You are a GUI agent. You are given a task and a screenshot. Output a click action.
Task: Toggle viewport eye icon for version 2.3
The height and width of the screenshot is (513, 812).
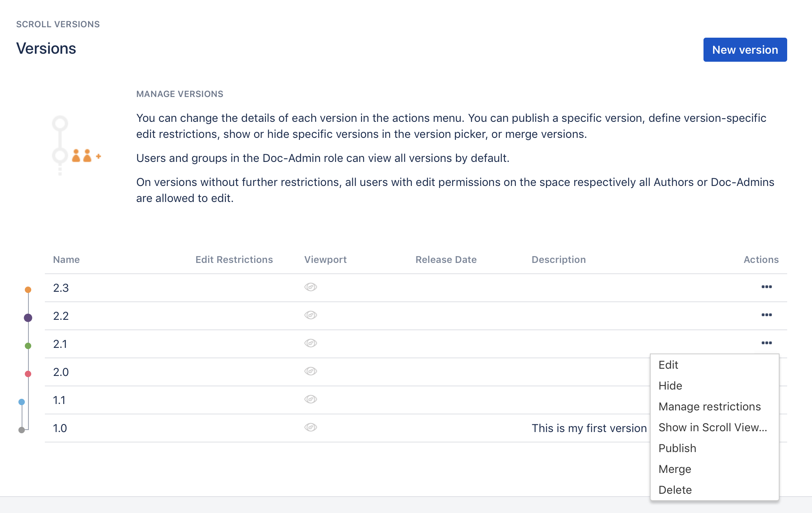(x=310, y=287)
